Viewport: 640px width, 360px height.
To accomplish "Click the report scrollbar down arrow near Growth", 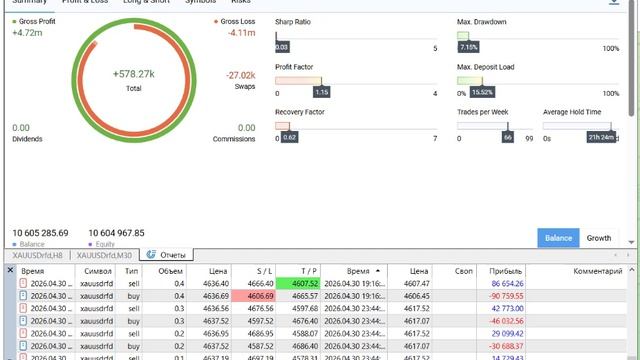I will (x=631, y=242).
